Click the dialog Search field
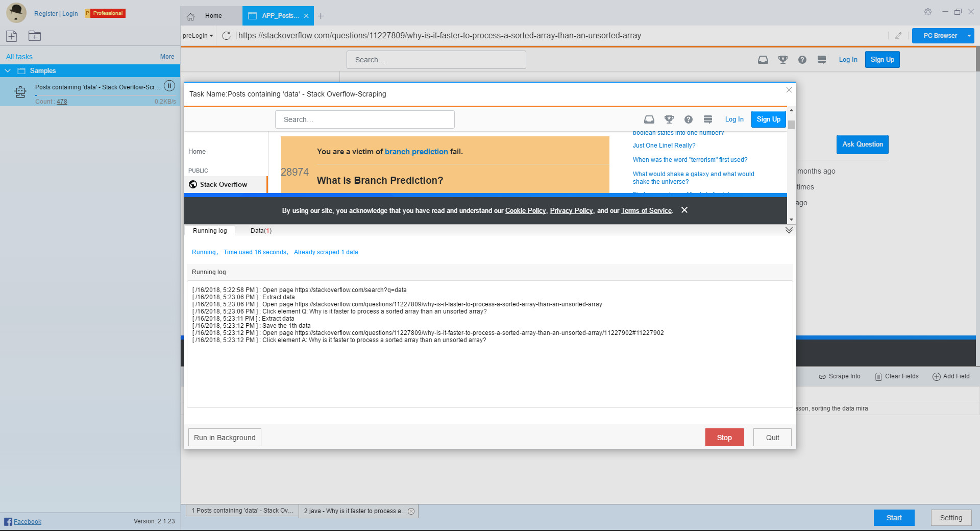The image size is (980, 531). (x=365, y=119)
